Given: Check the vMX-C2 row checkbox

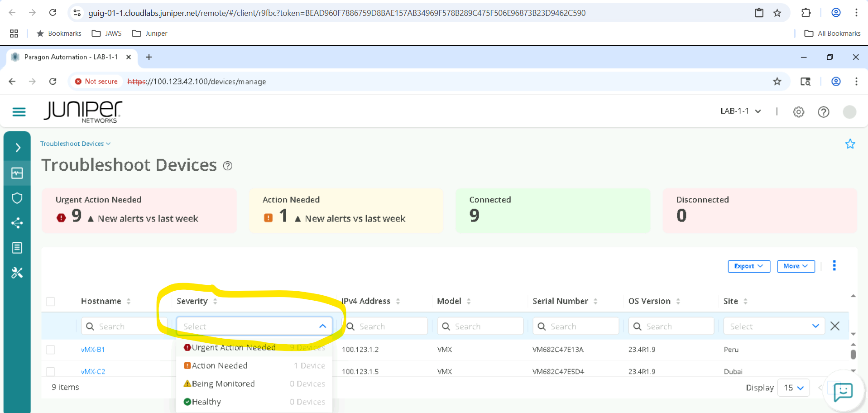Looking at the screenshot, I should (51, 371).
